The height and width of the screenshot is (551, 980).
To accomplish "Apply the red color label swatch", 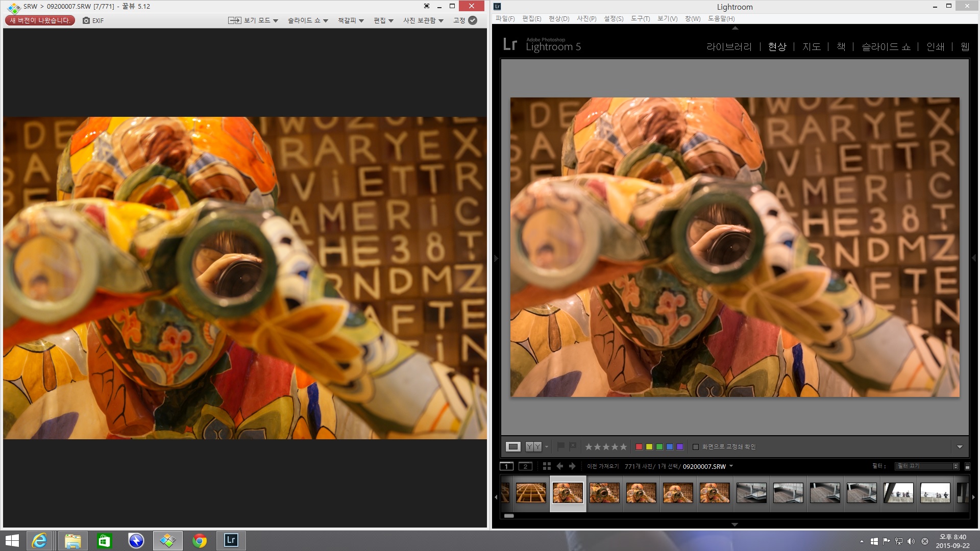I will pos(639,447).
